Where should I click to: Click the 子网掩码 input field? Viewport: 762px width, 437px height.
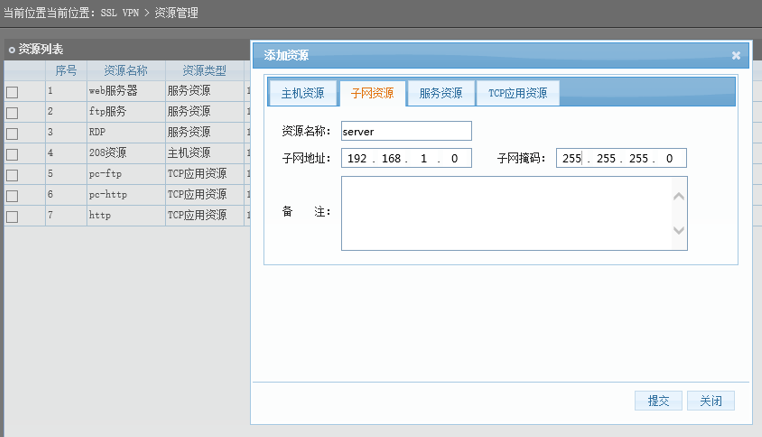point(621,159)
